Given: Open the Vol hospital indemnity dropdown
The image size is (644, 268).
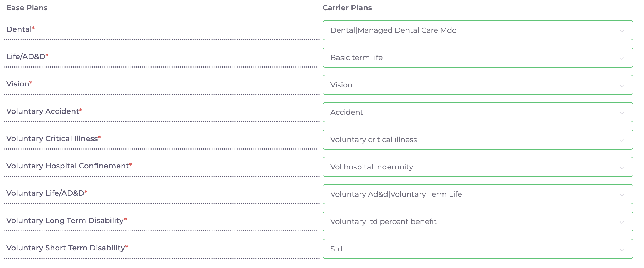Looking at the screenshot, I should point(478,167).
